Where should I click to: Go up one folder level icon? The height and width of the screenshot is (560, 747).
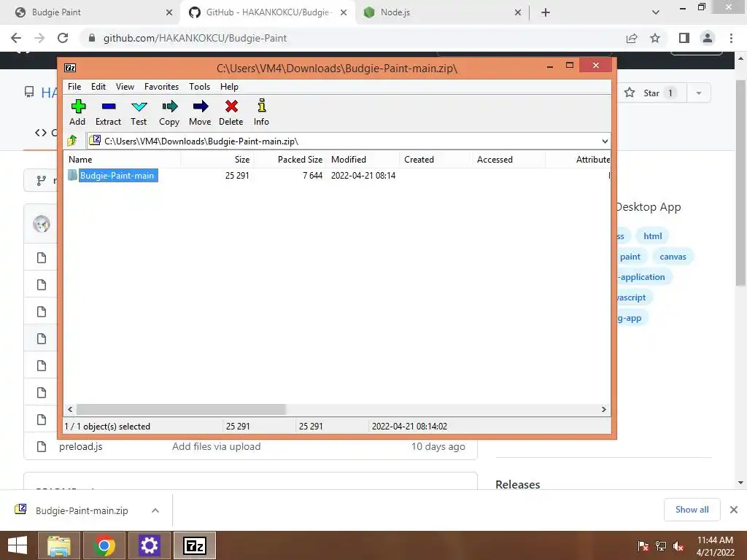coord(72,141)
